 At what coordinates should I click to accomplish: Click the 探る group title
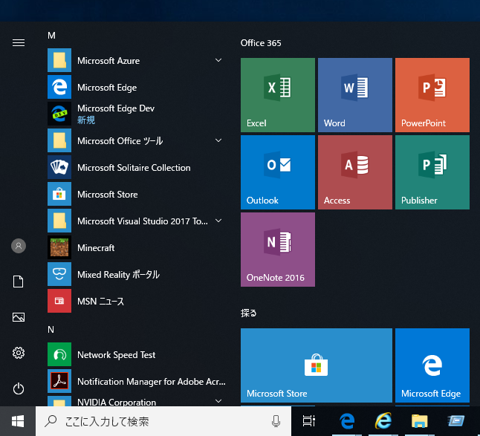coord(249,313)
